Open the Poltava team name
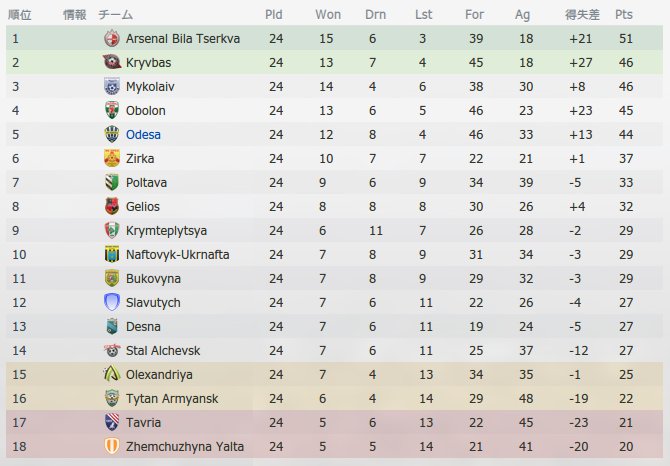Viewport: 670px width, 466px height. coord(146,182)
